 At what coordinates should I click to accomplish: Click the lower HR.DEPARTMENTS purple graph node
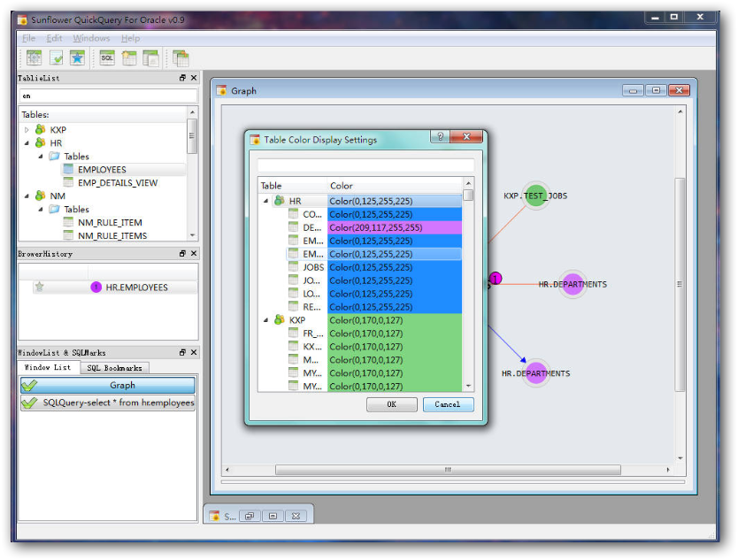[x=536, y=372]
